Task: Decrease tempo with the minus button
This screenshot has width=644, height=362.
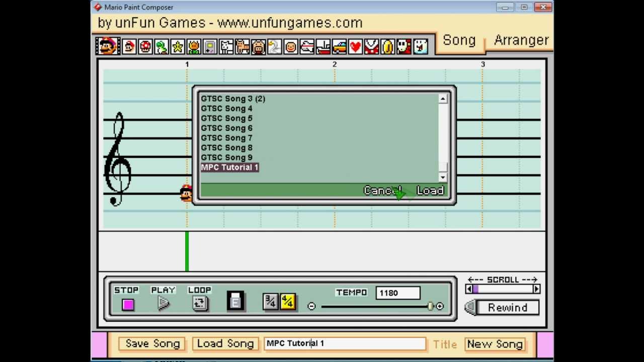Action: pos(311,306)
